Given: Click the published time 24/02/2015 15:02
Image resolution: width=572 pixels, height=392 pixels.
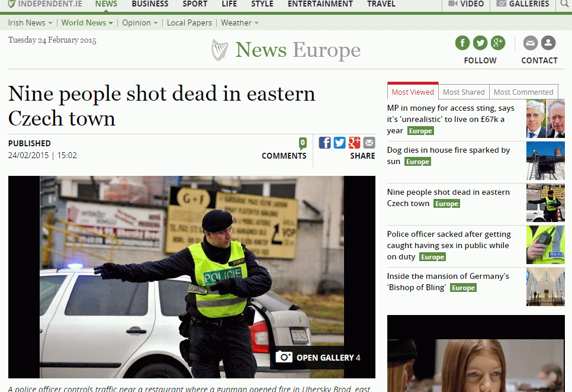Looking at the screenshot, I should (x=43, y=155).
